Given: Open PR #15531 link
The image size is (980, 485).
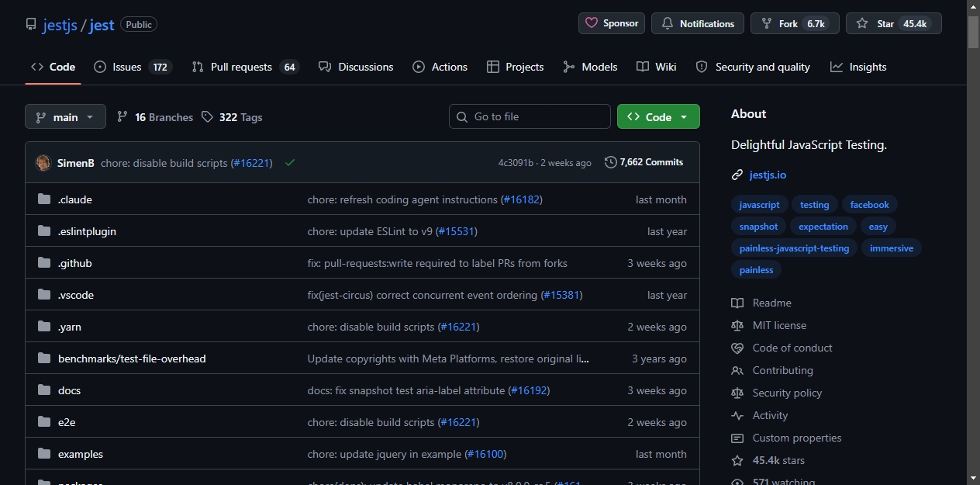Looking at the screenshot, I should (457, 231).
